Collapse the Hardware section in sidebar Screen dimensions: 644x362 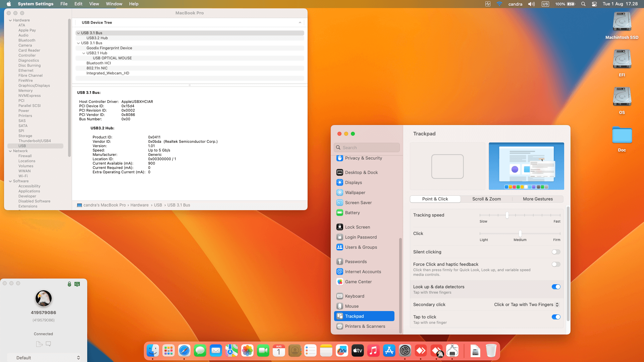[x=10, y=20]
